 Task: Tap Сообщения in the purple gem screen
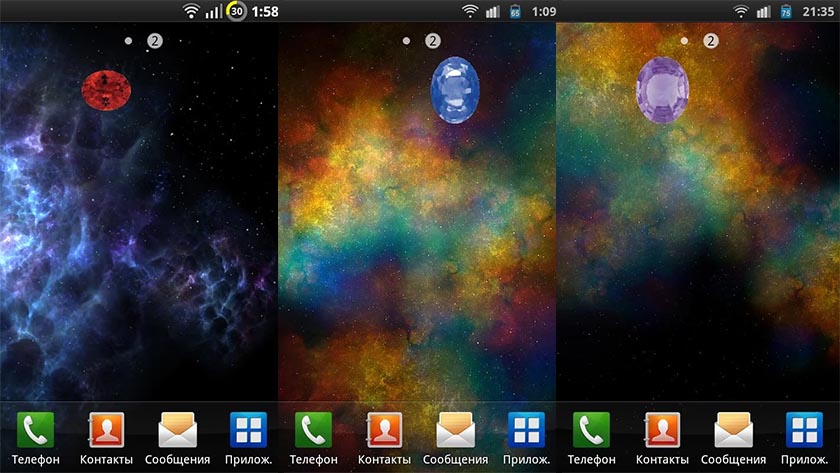(733, 430)
